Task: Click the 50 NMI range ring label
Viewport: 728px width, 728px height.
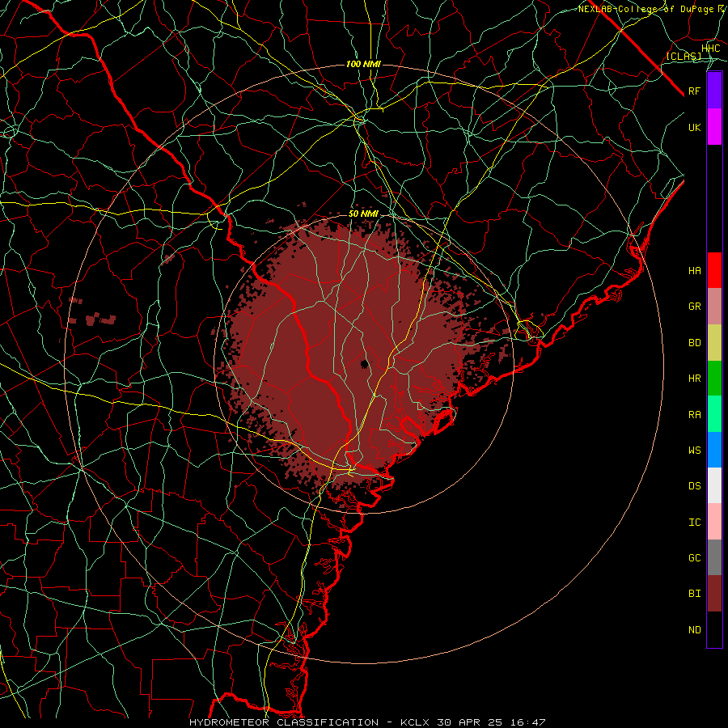Action: click(x=363, y=214)
